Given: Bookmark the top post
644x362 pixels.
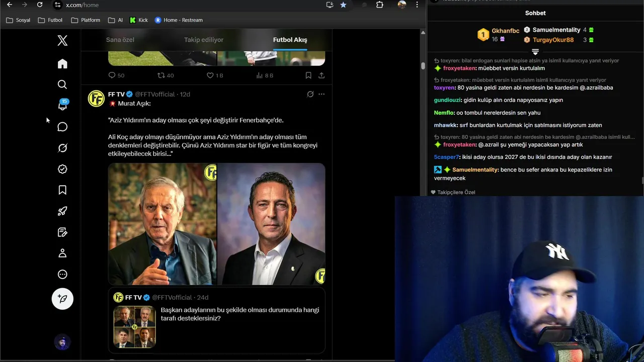Looking at the screenshot, I should coord(308,75).
